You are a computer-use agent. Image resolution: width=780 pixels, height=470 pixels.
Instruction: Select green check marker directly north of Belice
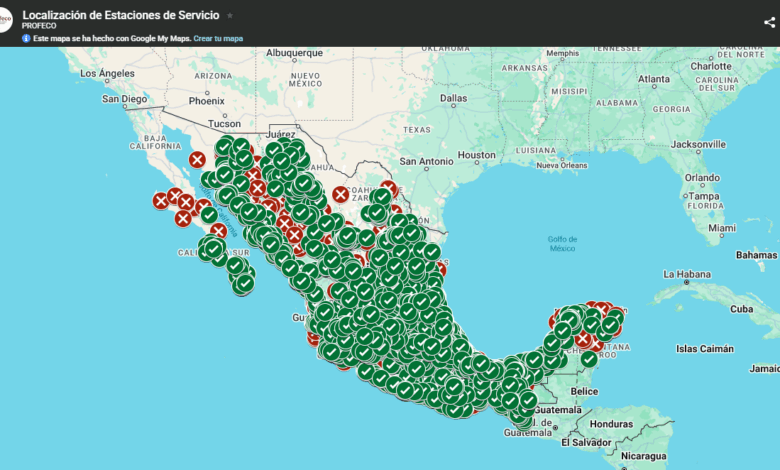tap(589, 359)
